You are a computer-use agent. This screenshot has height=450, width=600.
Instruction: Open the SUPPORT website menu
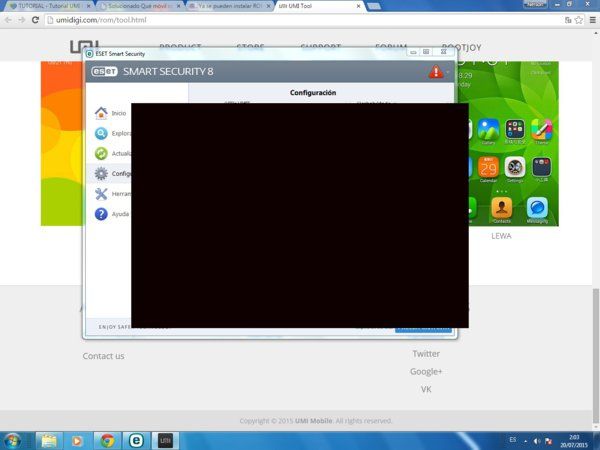(x=321, y=47)
